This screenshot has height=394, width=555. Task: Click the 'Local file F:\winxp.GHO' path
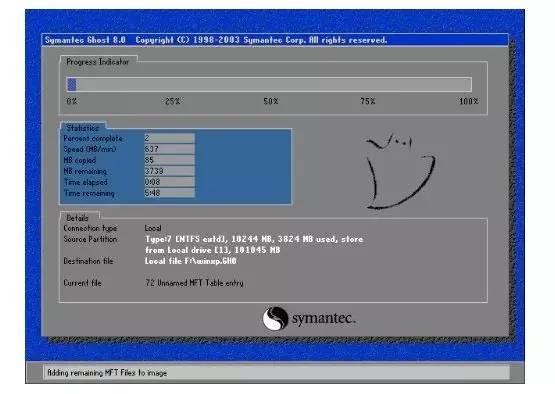[190, 261]
